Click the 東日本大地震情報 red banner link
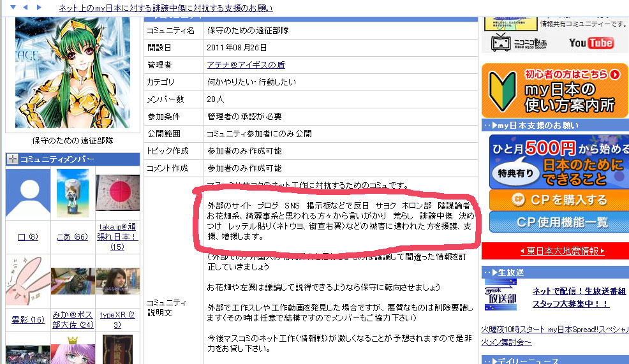Viewport: 629px width, 364px height. [x=554, y=251]
